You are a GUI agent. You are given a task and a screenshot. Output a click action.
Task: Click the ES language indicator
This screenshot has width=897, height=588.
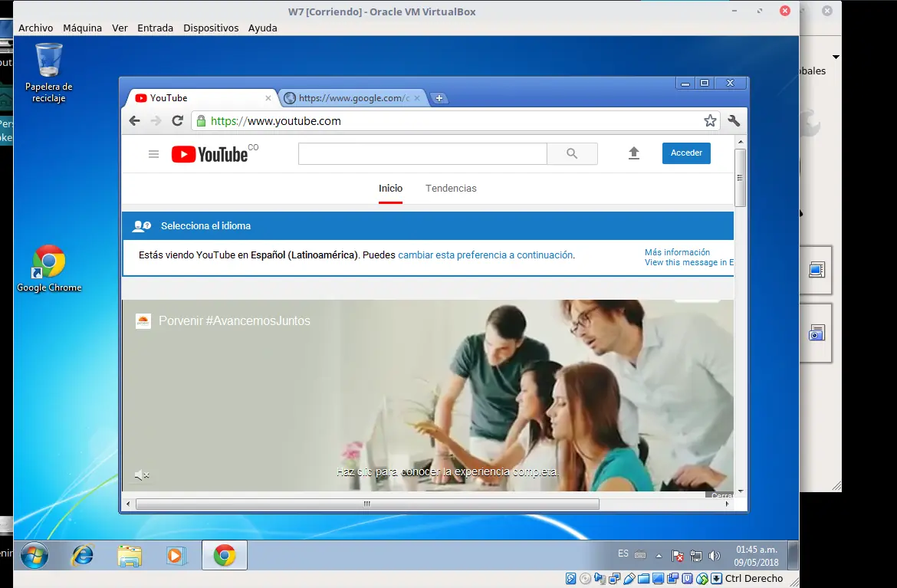(623, 554)
